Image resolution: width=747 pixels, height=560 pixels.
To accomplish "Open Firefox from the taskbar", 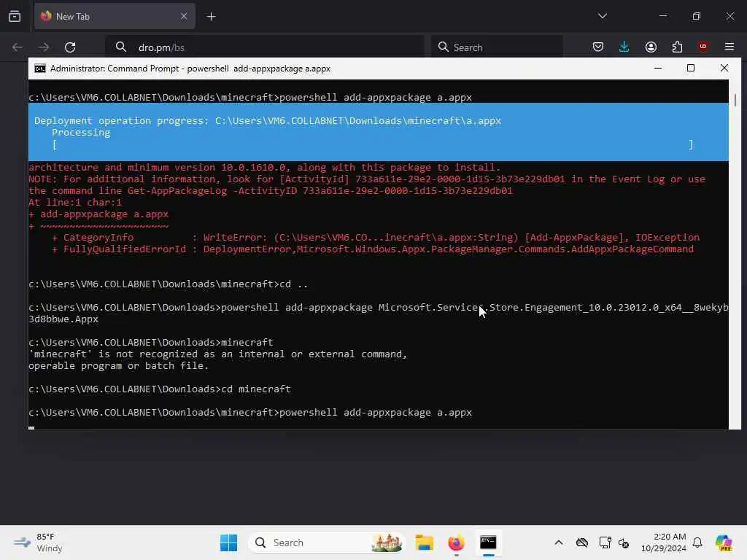I will click(x=456, y=542).
